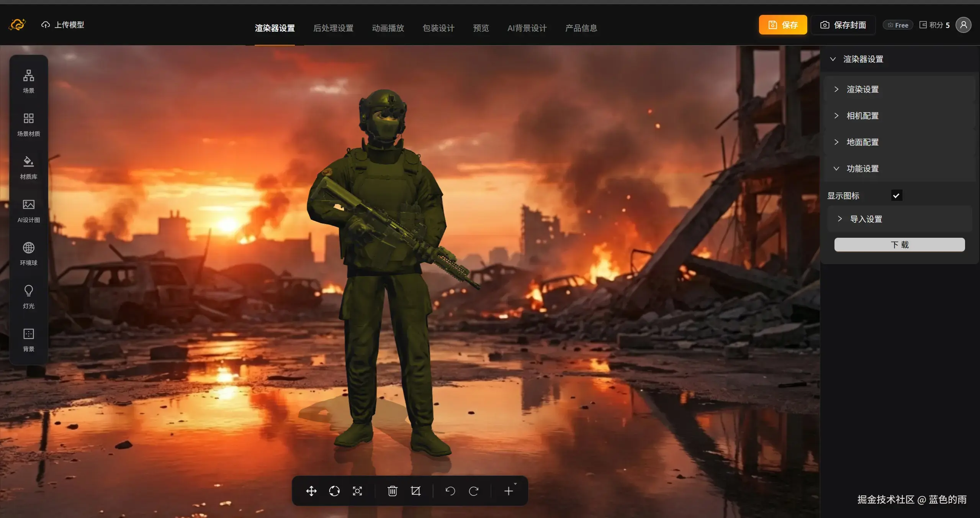Uncheck the 显示图标 checkbox
This screenshot has width=980, height=518.
896,195
